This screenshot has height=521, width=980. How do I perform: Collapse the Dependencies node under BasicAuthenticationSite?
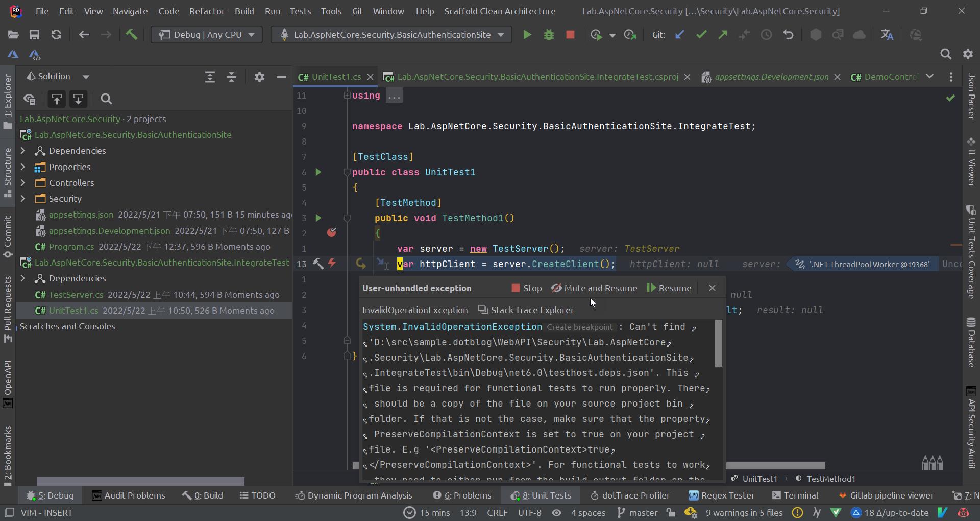point(23,151)
